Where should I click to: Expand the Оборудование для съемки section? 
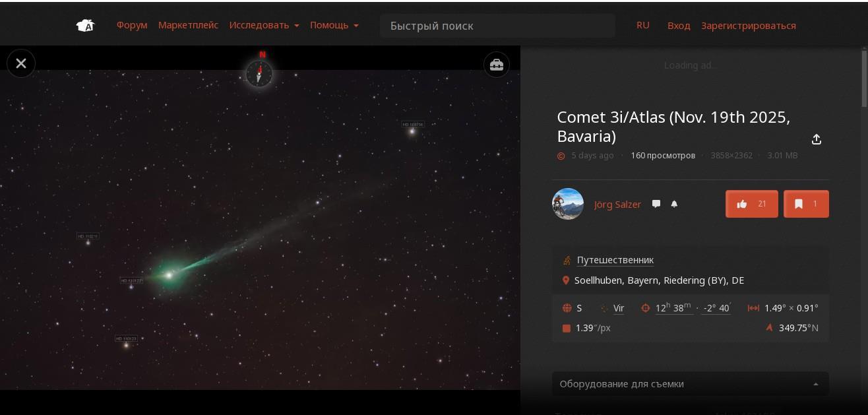pyautogui.click(x=691, y=384)
